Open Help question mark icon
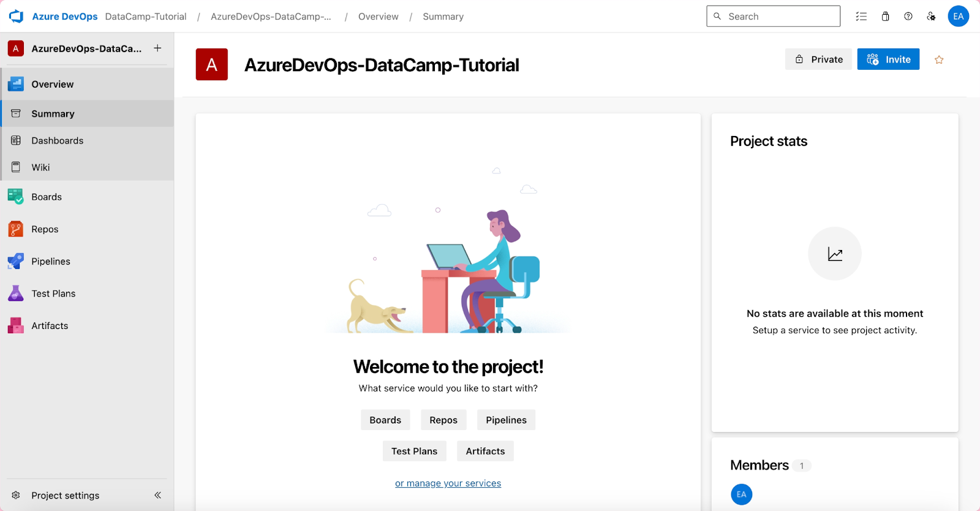 click(x=908, y=17)
